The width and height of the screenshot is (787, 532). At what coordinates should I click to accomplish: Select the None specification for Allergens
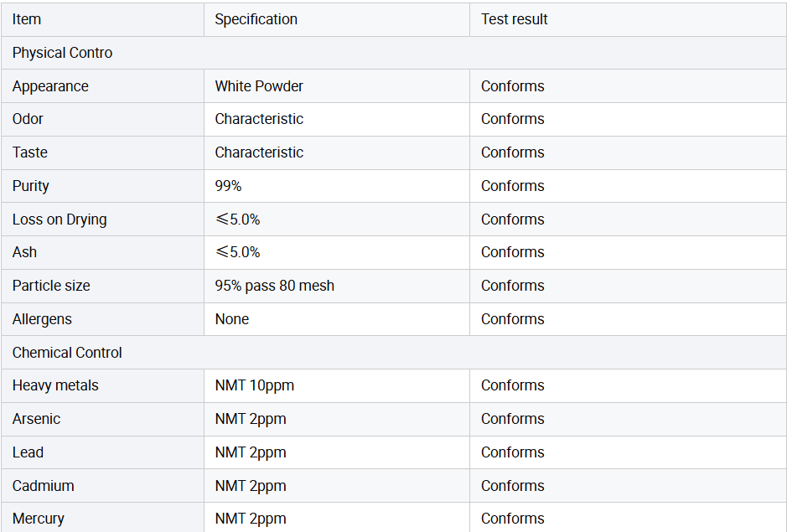[231, 319]
